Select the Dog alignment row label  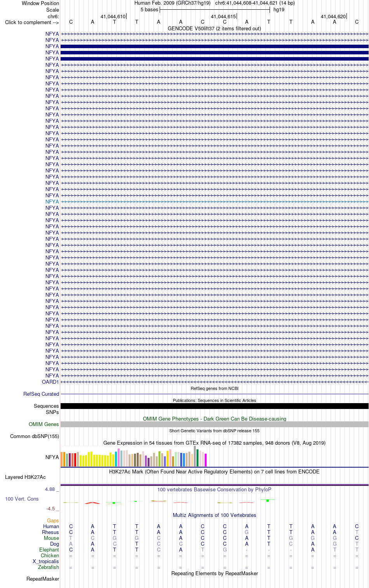[54, 544]
